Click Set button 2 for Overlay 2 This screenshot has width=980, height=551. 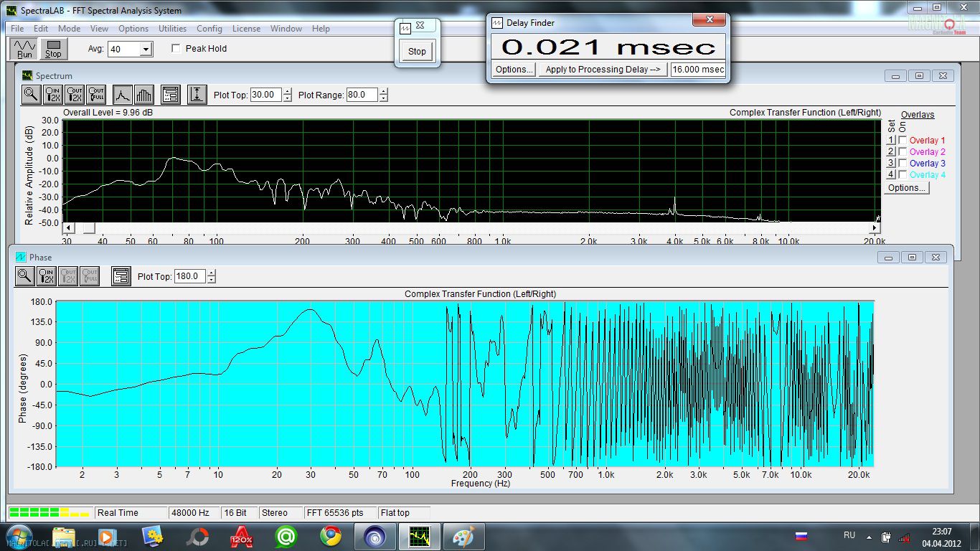point(891,151)
